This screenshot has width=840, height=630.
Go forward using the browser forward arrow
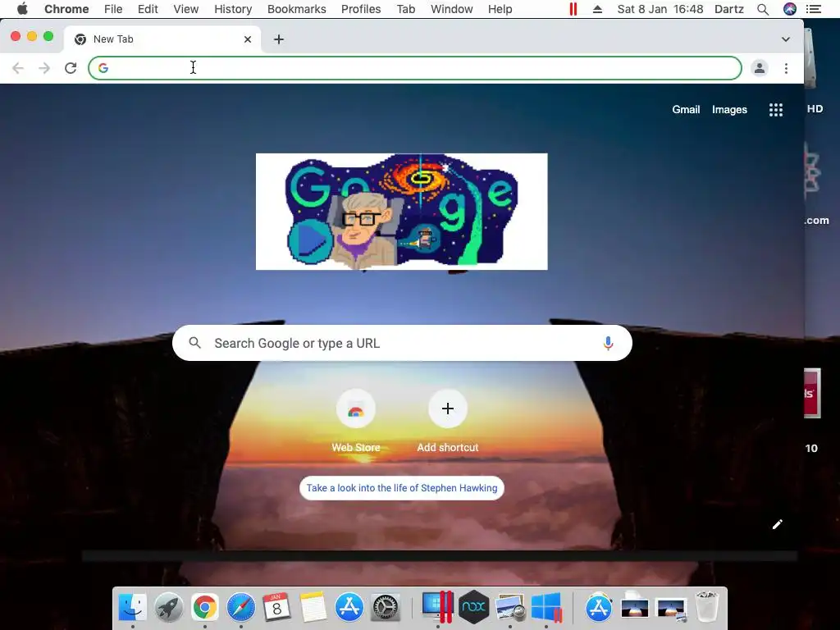(x=44, y=68)
